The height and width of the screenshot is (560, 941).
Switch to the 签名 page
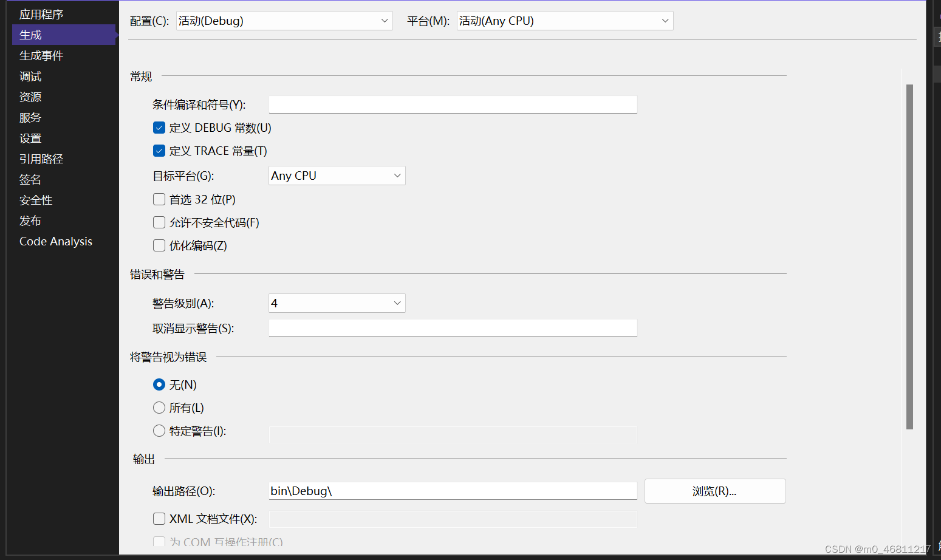pyautogui.click(x=30, y=179)
